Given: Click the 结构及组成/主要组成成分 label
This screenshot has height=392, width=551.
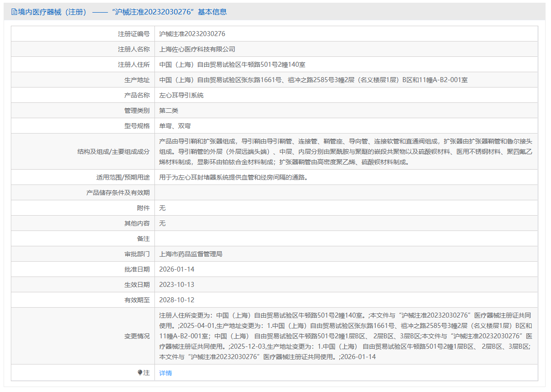Looking at the screenshot, I should click(113, 152).
